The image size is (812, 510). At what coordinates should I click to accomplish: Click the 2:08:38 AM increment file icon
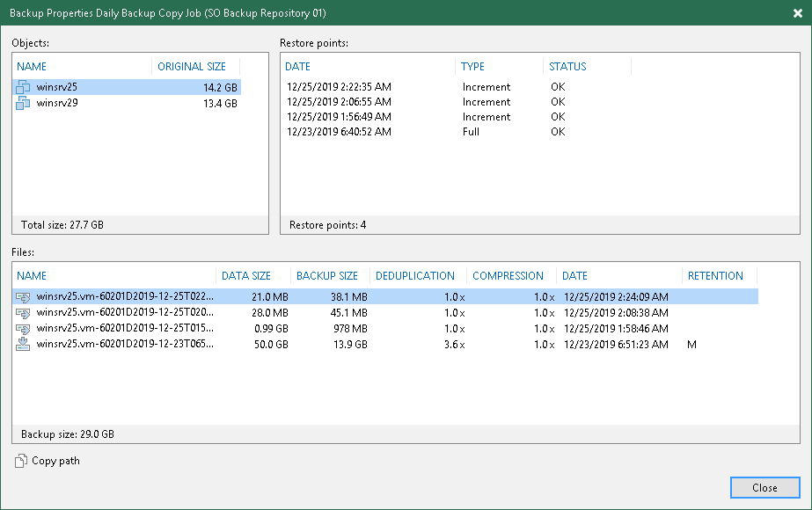click(24, 312)
